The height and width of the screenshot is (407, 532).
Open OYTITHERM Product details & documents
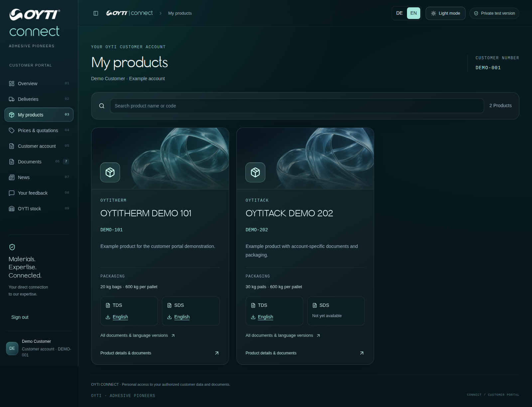pos(160,353)
